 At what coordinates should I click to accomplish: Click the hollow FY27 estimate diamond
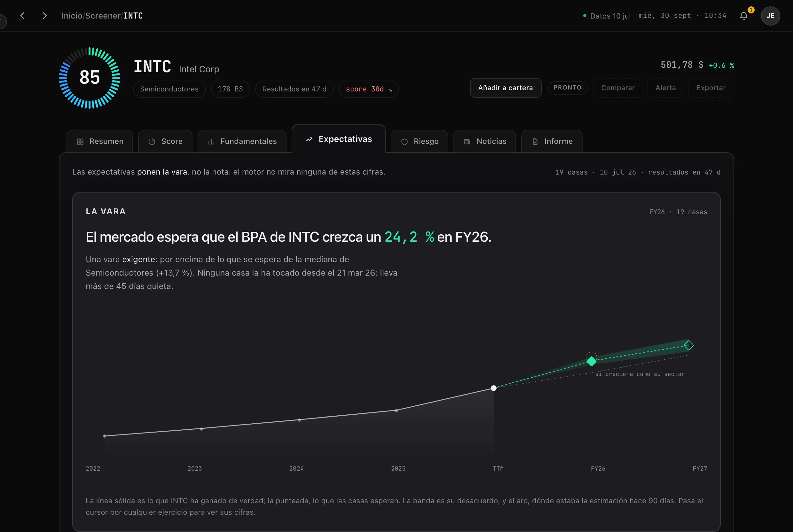[688, 345]
